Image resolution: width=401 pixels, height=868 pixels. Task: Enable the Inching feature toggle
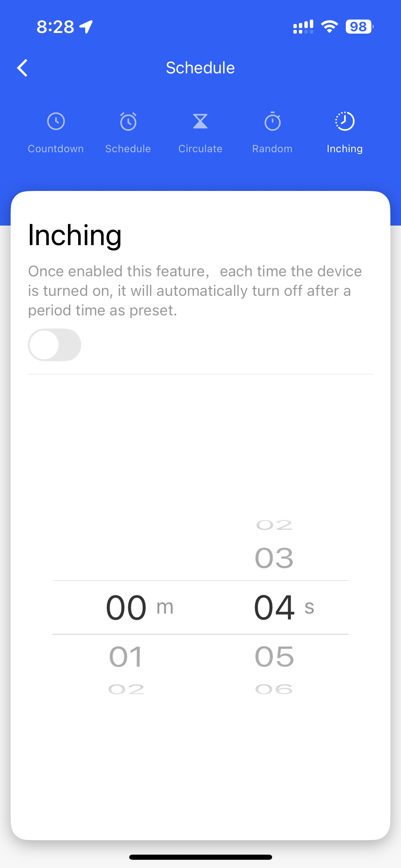coord(54,345)
